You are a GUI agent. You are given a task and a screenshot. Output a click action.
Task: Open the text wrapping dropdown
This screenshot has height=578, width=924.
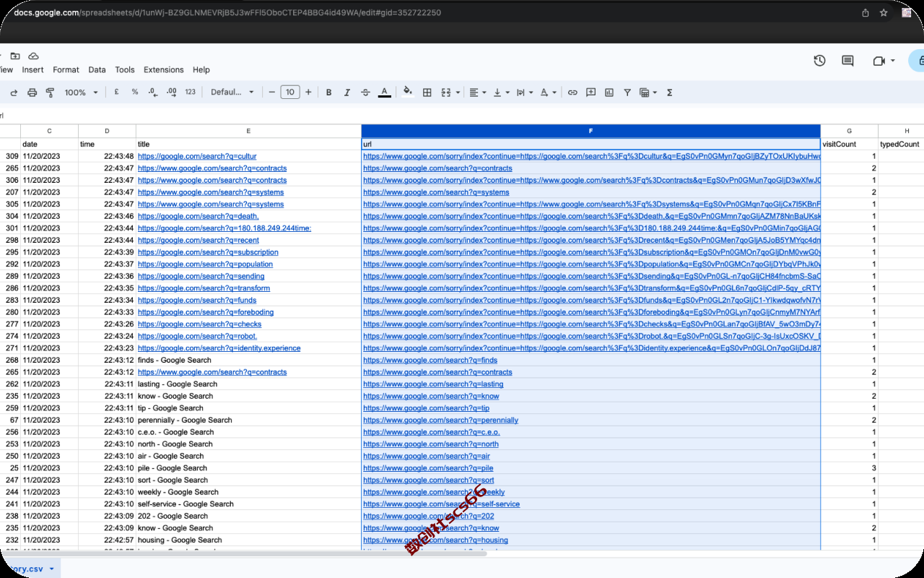(525, 92)
